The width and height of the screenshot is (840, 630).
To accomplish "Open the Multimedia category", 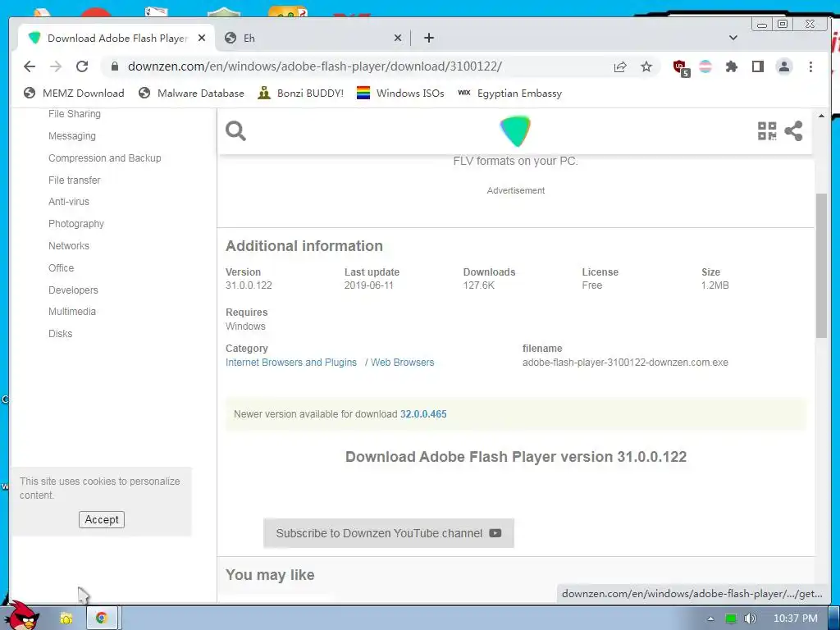I will (x=72, y=311).
